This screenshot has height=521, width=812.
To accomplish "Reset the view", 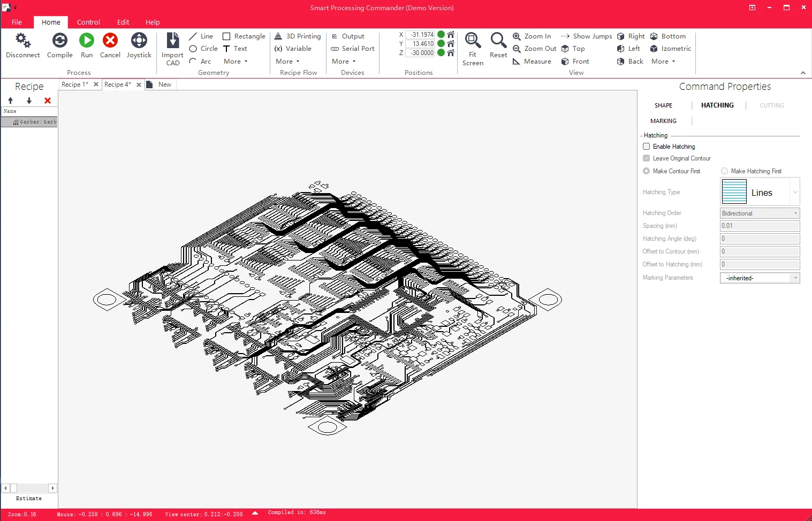I will (x=498, y=45).
